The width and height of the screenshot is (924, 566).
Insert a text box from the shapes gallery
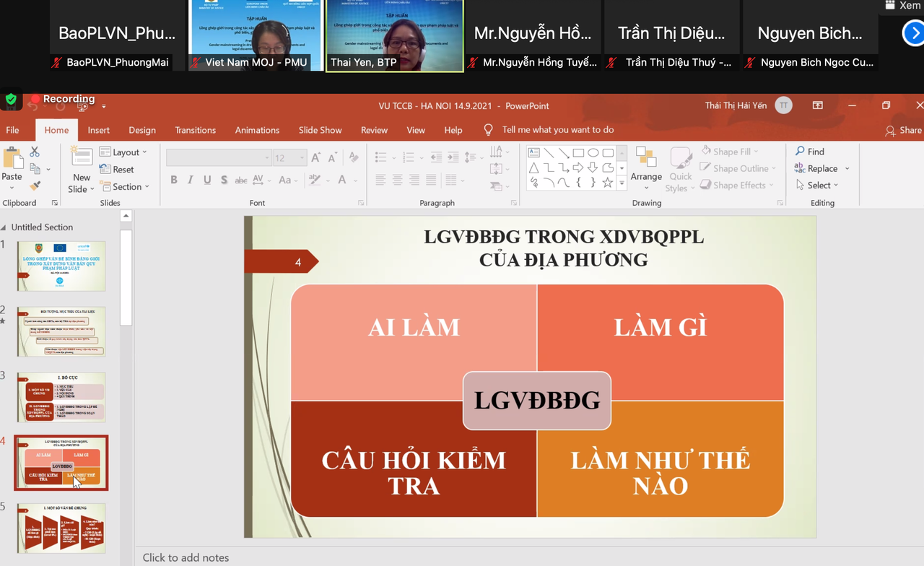(x=533, y=152)
